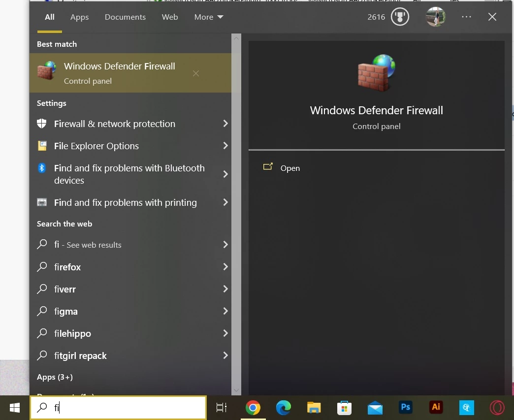Viewport: 514px width, 420px height.
Task: Select File Explorer Options setting
Action: coord(130,146)
